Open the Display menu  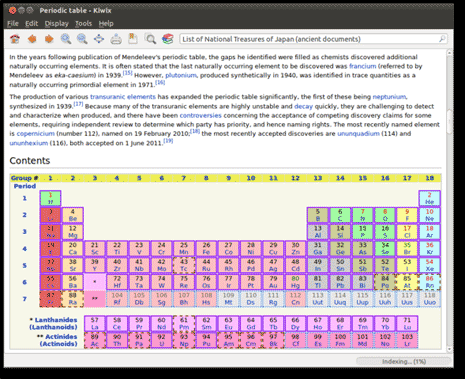[57, 23]
